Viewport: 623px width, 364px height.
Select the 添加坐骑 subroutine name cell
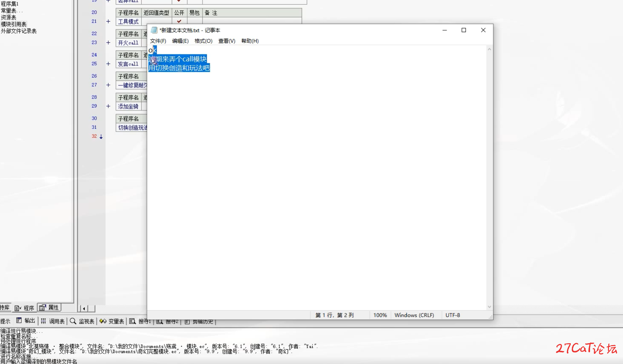pos(129,106)
